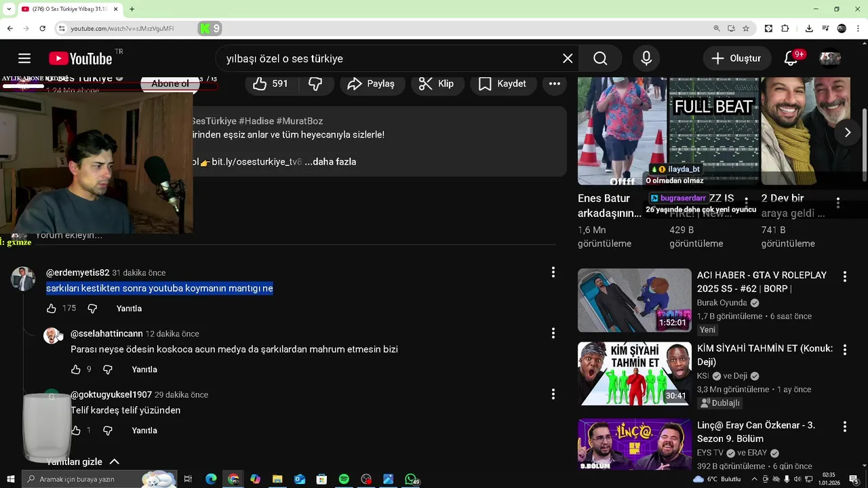Open the Oluştur create button

(736, 58)
